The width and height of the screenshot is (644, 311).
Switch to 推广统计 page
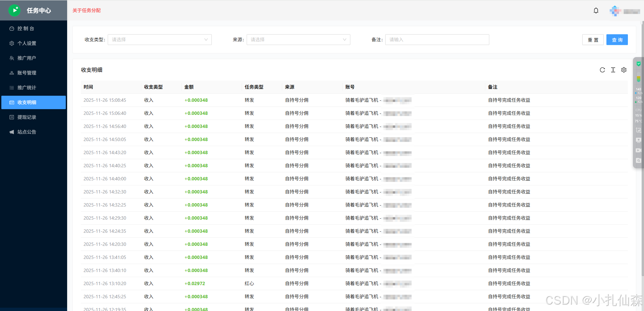27,88
